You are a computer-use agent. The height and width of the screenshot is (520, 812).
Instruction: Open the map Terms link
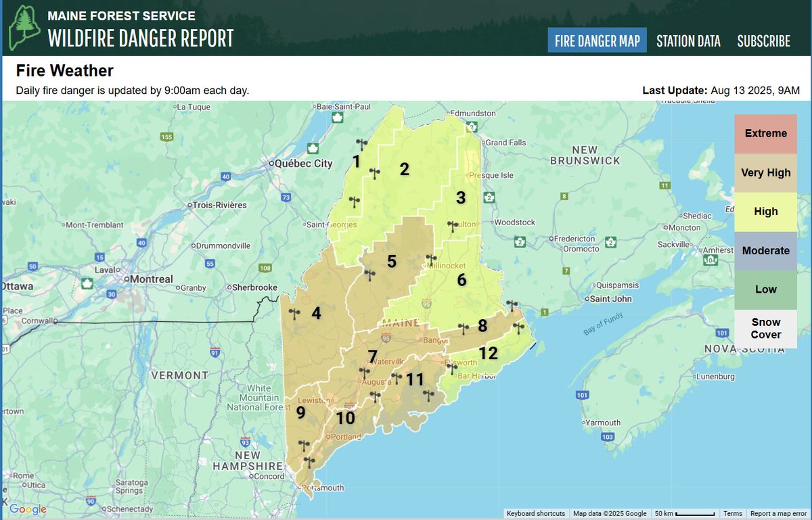coord(733,514)
